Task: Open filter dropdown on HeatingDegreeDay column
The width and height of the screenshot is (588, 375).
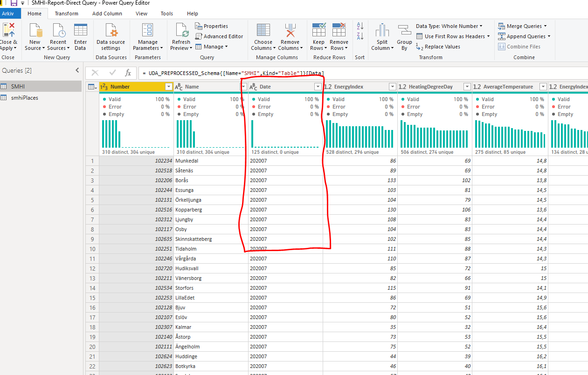Action: 467,87
